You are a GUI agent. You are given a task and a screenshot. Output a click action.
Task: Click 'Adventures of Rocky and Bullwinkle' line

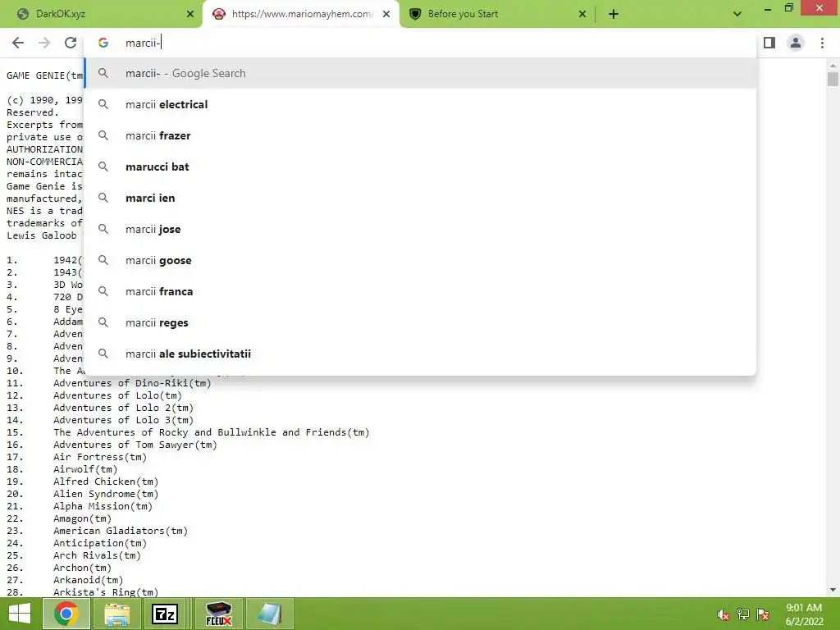pyautogui.click(x=211, y=432)
